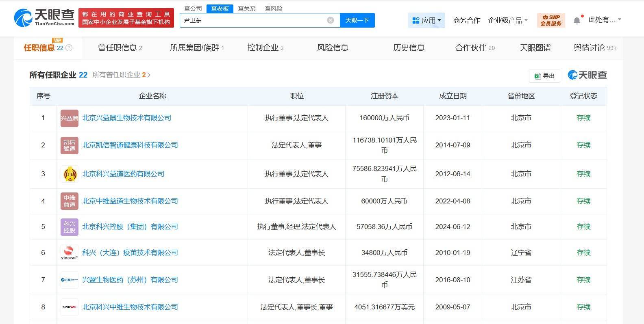The height and width of the screenshot is (324, 644).
Task: Switch to 查风险 search tab
Action: point(274,9)
